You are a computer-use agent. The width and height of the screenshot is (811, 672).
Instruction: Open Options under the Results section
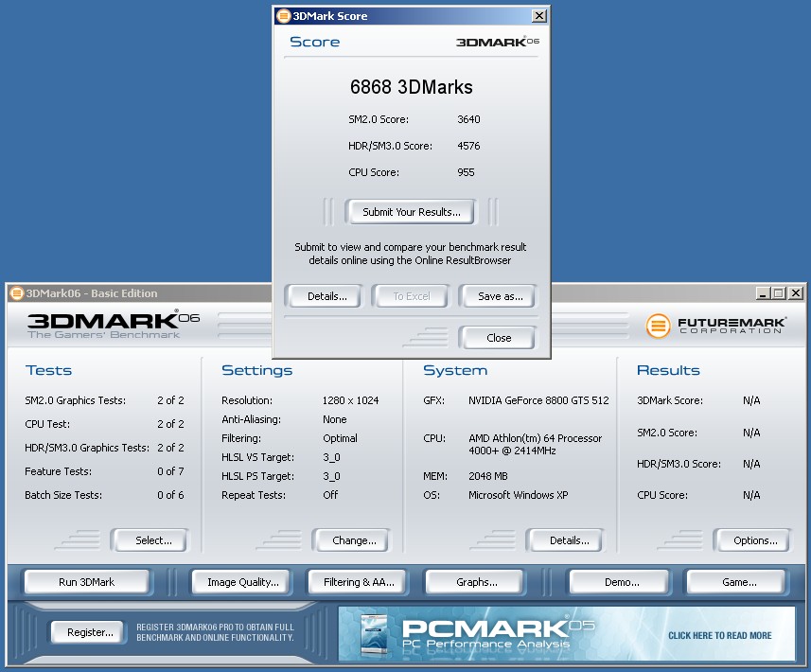click(755, 540)
